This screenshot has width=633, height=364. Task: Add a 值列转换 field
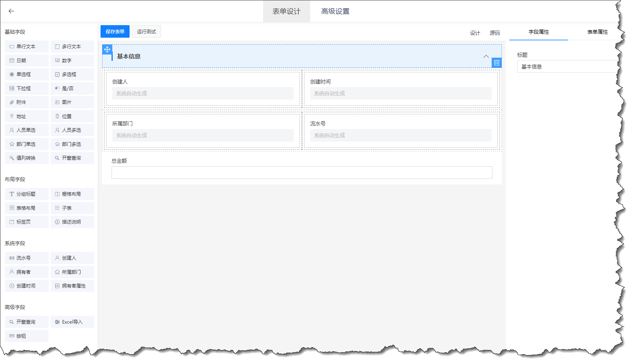27,158
